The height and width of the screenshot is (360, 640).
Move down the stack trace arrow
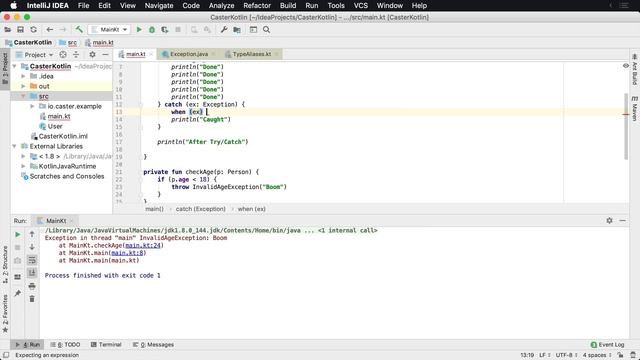(x=32, y=247)
